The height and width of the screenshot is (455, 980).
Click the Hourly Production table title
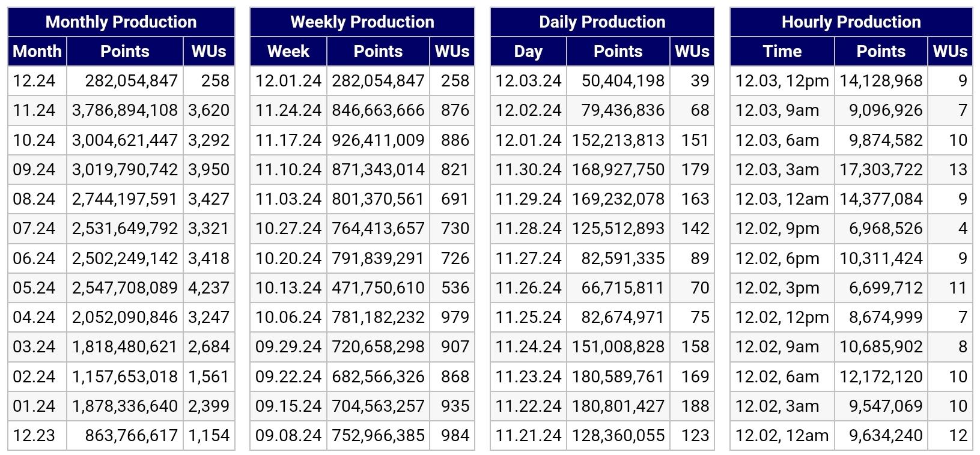point(851,22)
